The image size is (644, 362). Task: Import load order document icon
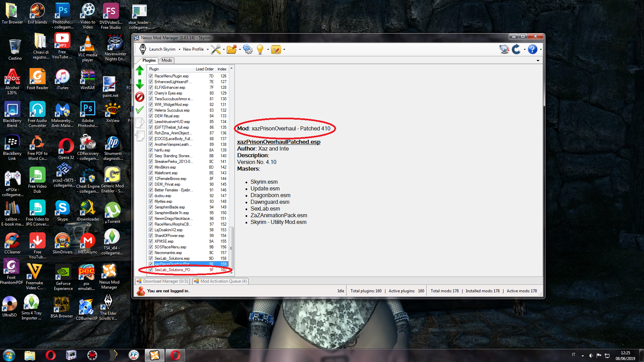(140, 136)
